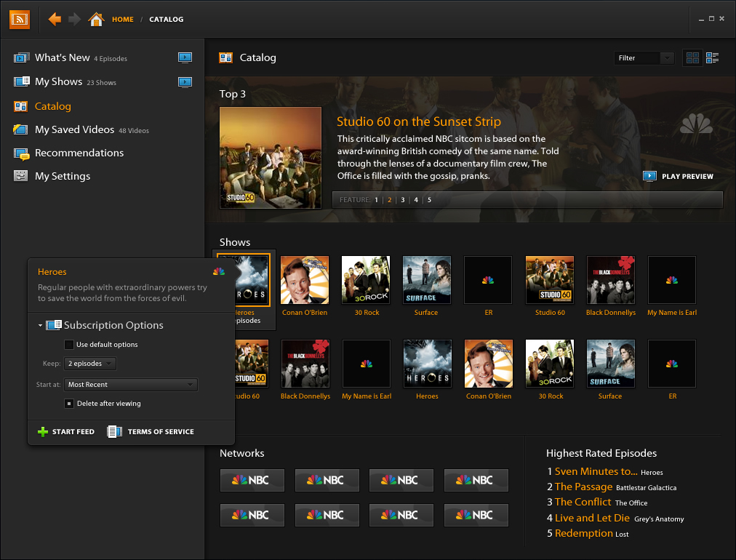Click the orange back arrow icon
This screenshot has height=560, width=736.
tap(55, 20)
